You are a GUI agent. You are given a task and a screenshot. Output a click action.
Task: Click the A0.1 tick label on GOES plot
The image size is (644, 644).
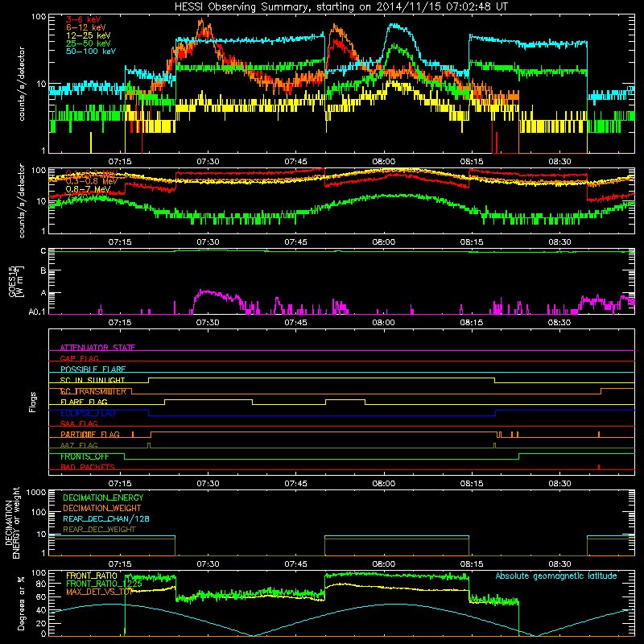coord(37,312)
